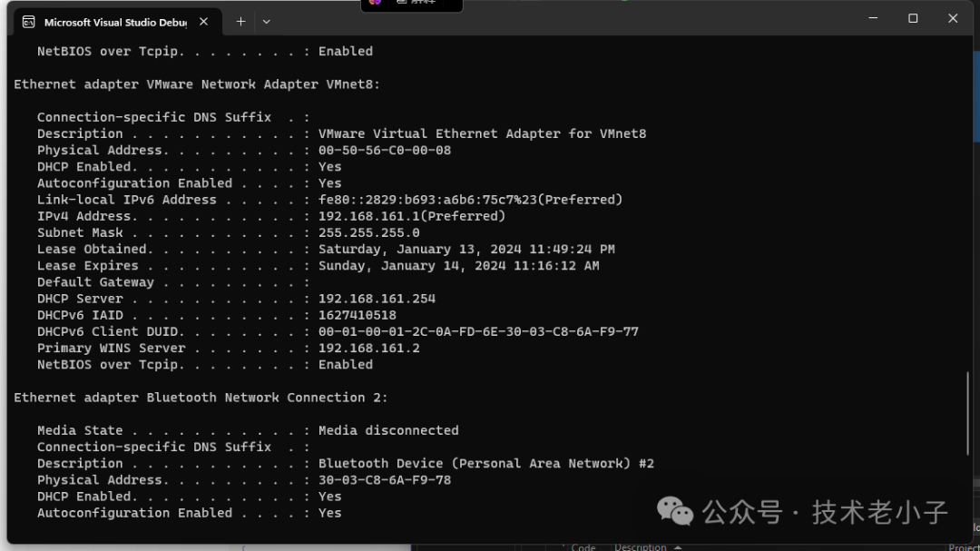Open a new terminal tab
Viewport: 980px width, 551px height.
[x=240, y=21]
